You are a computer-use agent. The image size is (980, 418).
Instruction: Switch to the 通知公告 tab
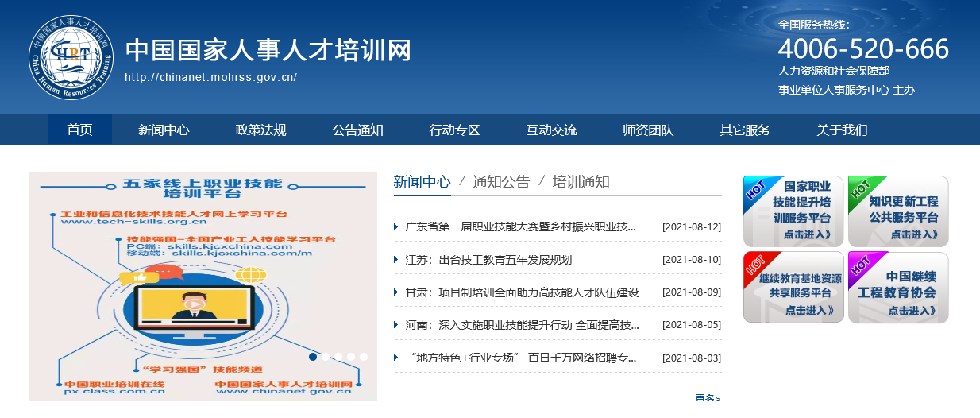point(501,182)
